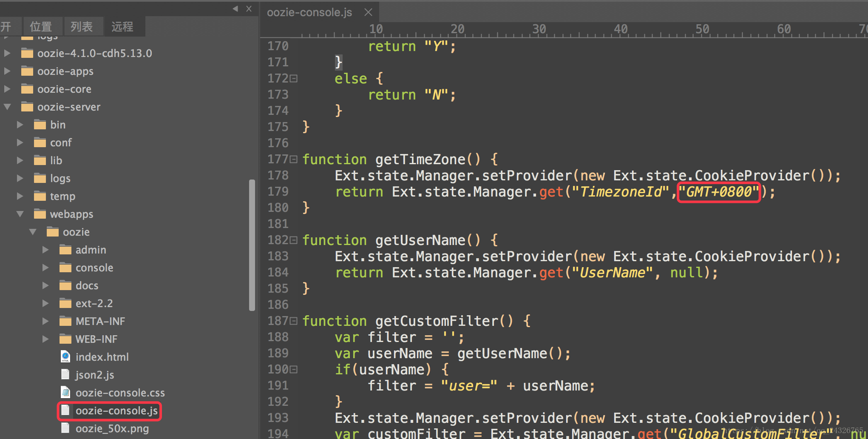Collapse side panel with left arrow icon
Screen dimensions: 868x439
click(x=235, y=9)
